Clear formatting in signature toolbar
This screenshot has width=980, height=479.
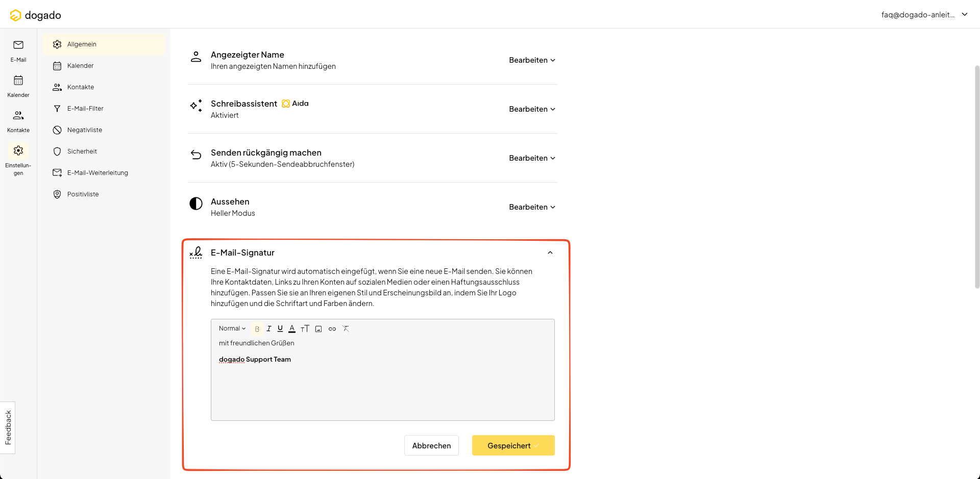pyautogui.click(x=346, y=329)
